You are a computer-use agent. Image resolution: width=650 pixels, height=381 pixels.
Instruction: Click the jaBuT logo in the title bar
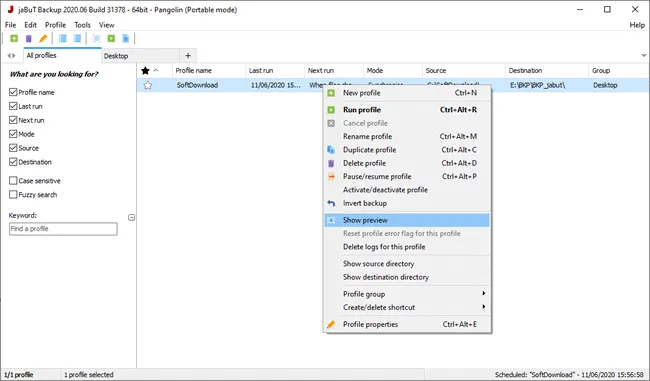click(x=11, y=9)
